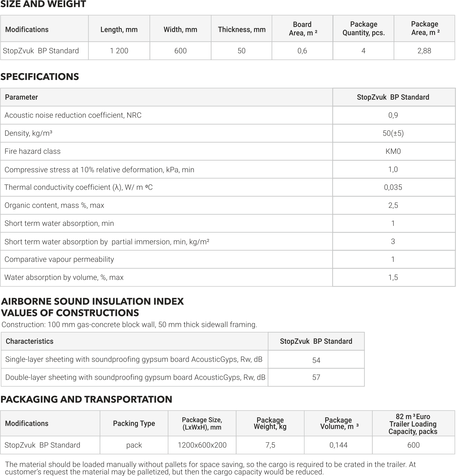
Task: Select the thermal conductivity value 0,035
Action: click(x=393, y=187)
